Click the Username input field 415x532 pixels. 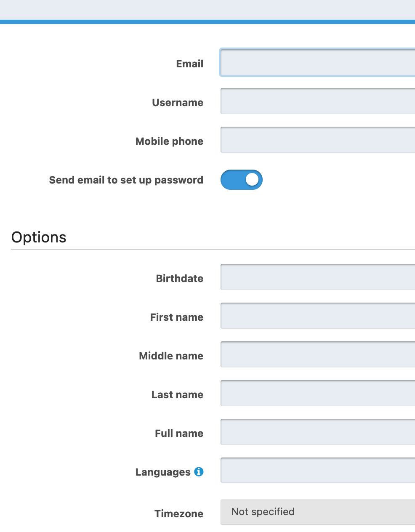click(x=316, y=101)
